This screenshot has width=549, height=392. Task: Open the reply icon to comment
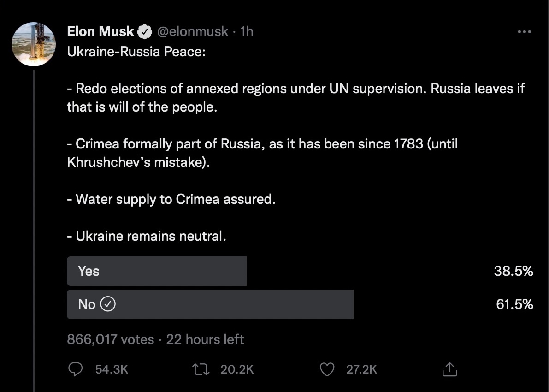click(x=75, y=369)
